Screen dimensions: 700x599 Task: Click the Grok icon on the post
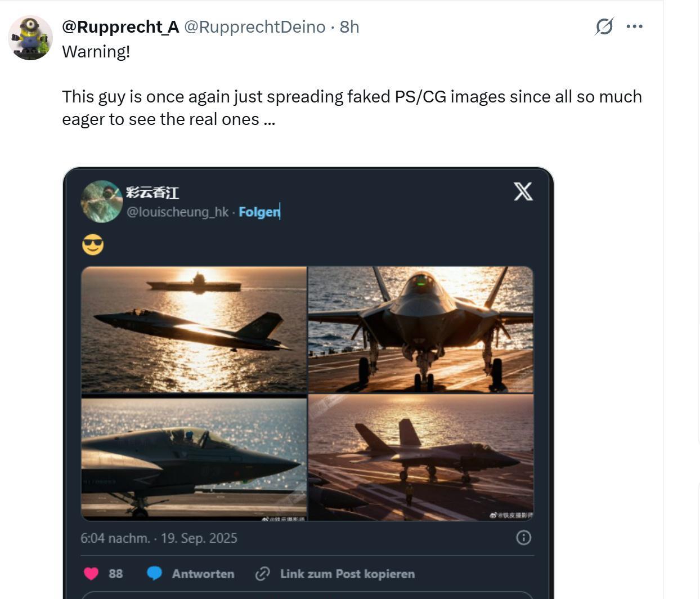[604, 26]
